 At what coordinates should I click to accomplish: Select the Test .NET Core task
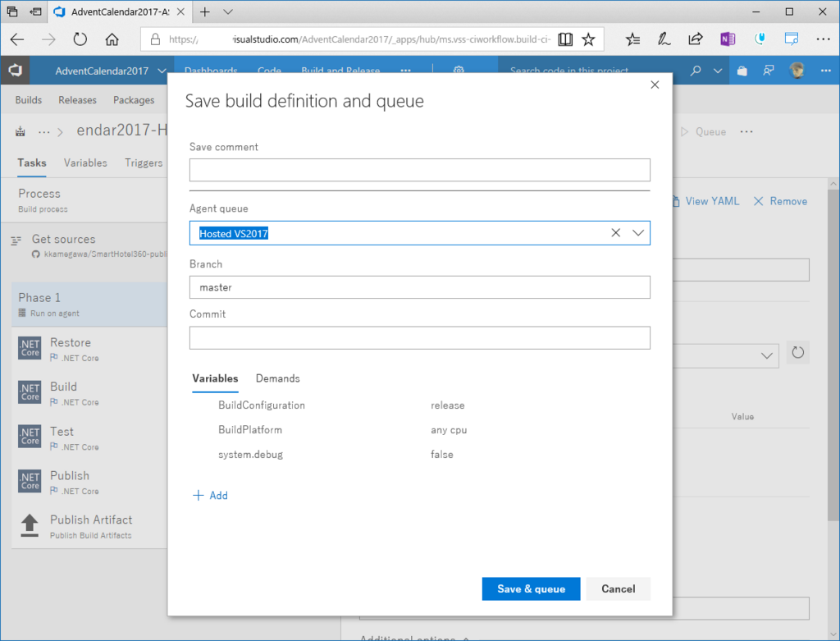click(89, 438)
